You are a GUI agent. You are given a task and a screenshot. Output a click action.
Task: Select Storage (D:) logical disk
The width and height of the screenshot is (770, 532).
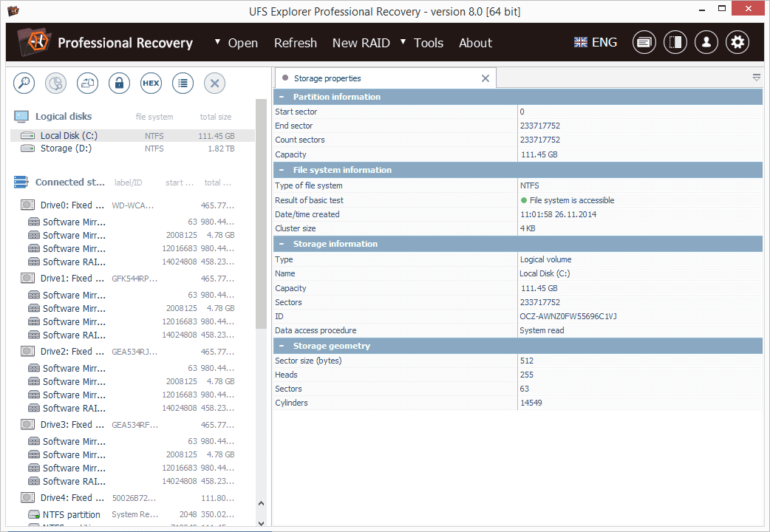132,149
